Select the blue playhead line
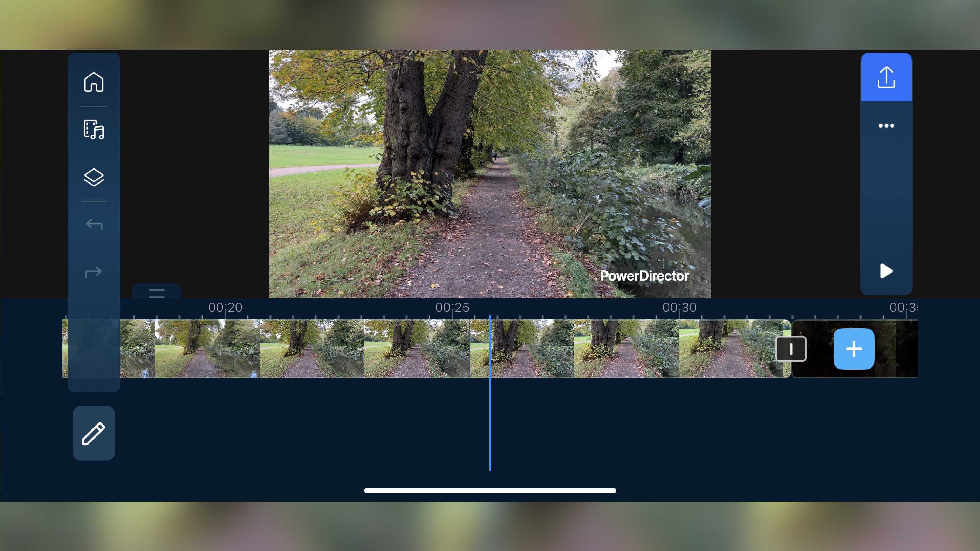 click(x=490, y=394)
